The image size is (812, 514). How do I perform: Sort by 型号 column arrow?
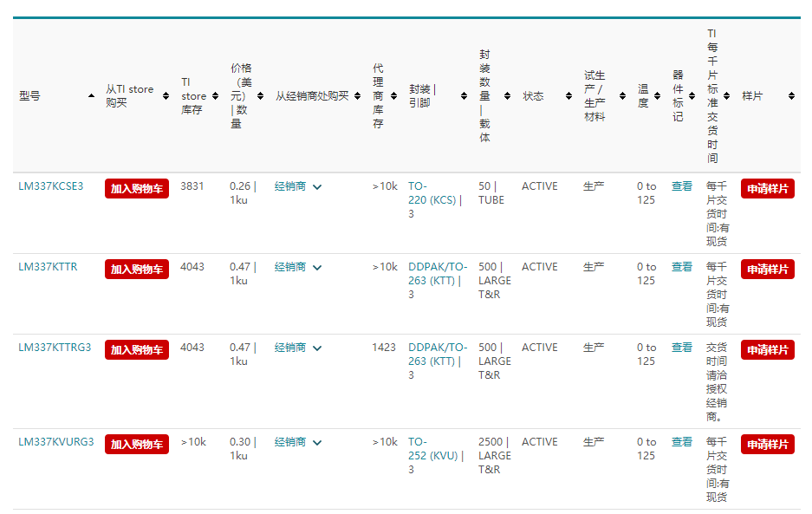(x=92, y=96)
